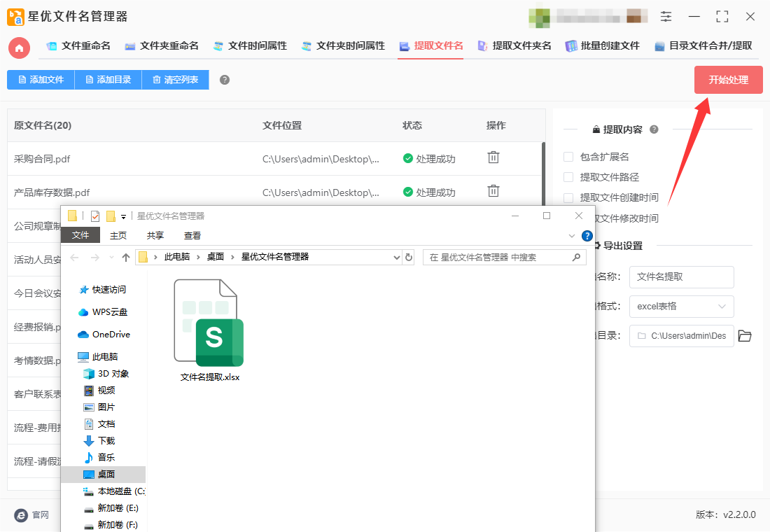Open 文件时间属性 tab
The height and width of the screenshot is (532, 770).
(250, 45)
